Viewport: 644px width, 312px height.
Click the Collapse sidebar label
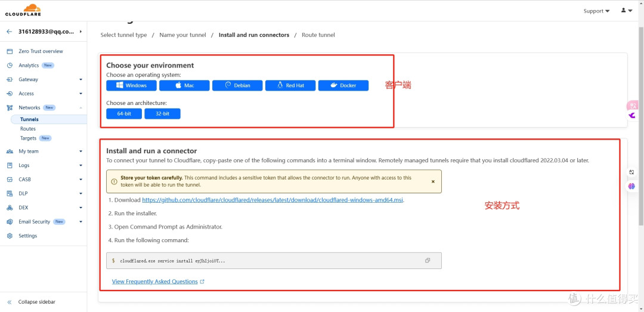[x=37, y=302]
